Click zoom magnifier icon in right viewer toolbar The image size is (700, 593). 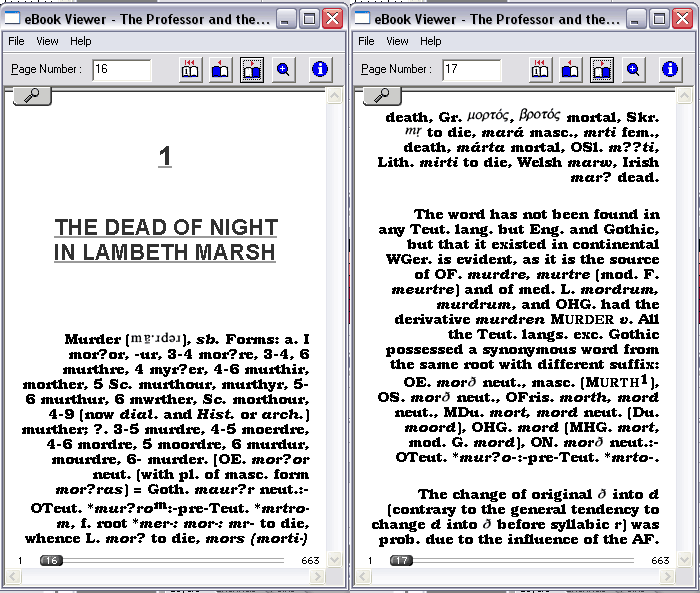coord(634,69)
